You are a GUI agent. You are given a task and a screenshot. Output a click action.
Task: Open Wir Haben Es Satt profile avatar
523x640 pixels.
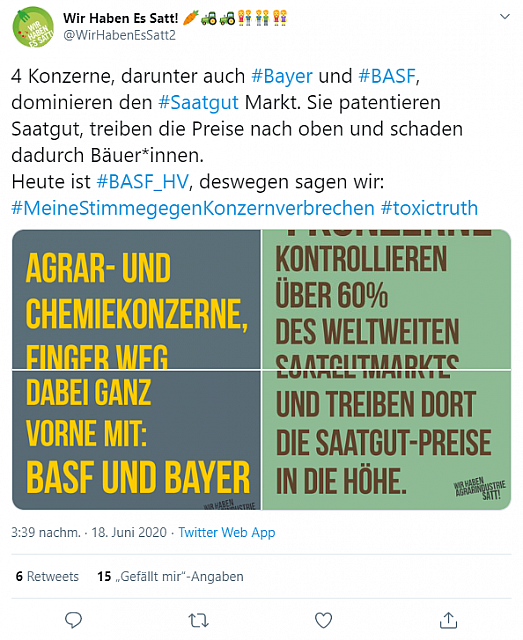33,27
